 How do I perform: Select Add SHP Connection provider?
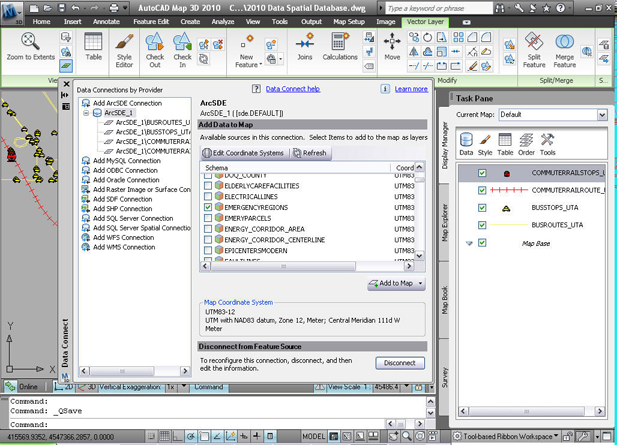pos(122,209)
